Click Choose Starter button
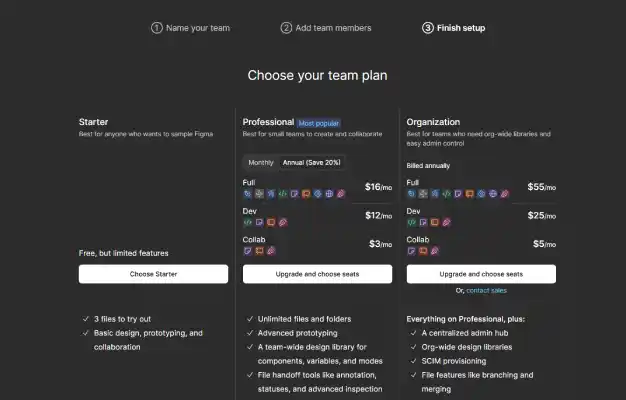Viewport: 626px width, 400px height. click(153, 274)
